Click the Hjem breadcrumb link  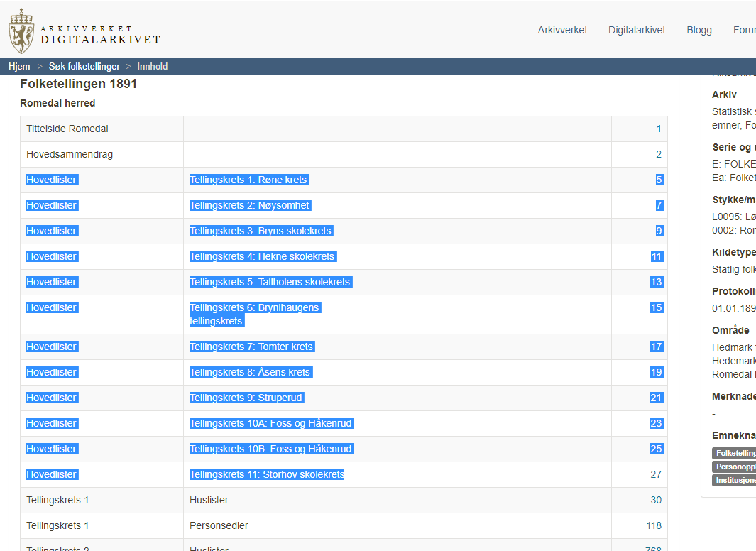19,66
